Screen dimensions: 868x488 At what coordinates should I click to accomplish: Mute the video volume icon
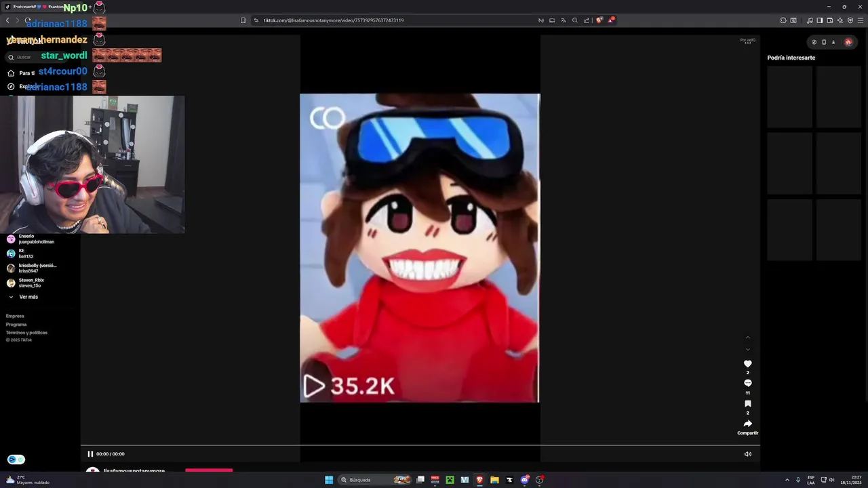(x=747, y=454)
